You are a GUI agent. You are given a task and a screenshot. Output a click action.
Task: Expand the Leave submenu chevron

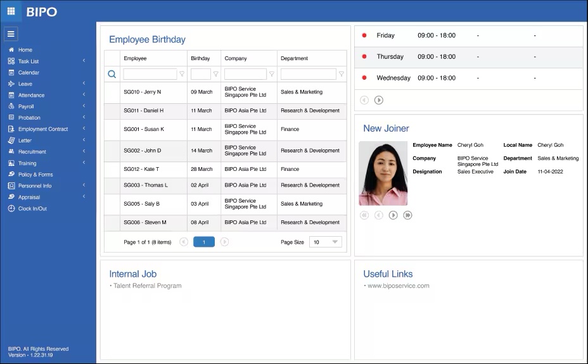click(84, 83)
